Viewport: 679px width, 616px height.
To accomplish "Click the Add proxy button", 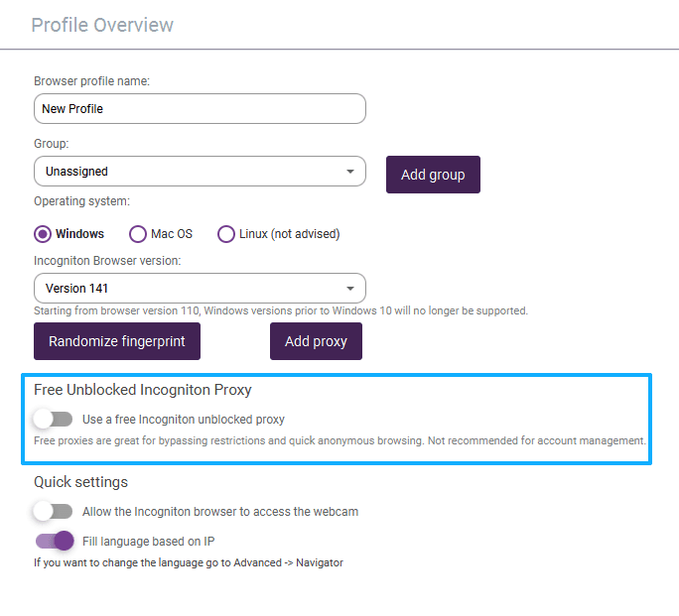I will [x=316, y=341].
